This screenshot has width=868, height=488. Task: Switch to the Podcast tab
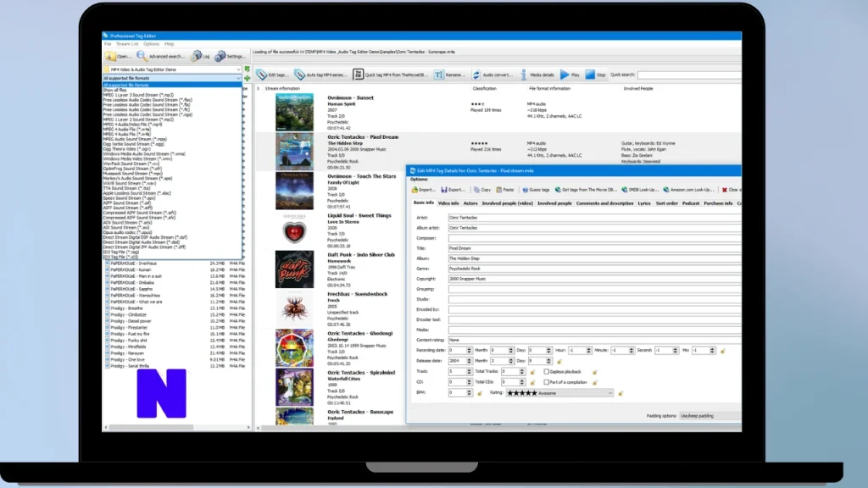[690, 203]
